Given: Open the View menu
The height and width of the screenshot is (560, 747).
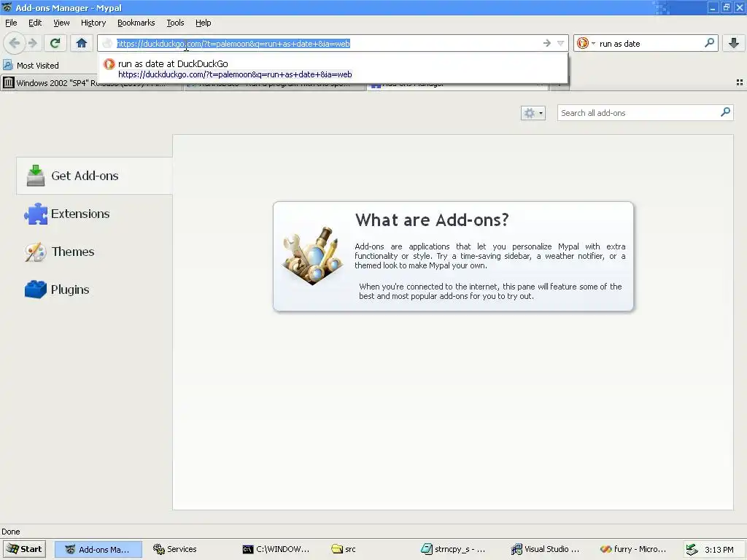Looking at the screenshot, I should tap(61, 23).
